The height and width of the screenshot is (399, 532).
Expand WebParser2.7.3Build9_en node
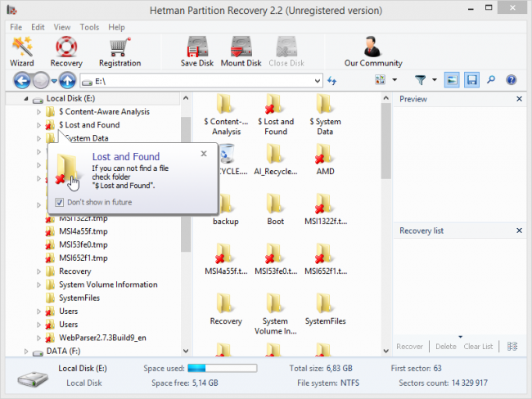[x=38, y=338]
